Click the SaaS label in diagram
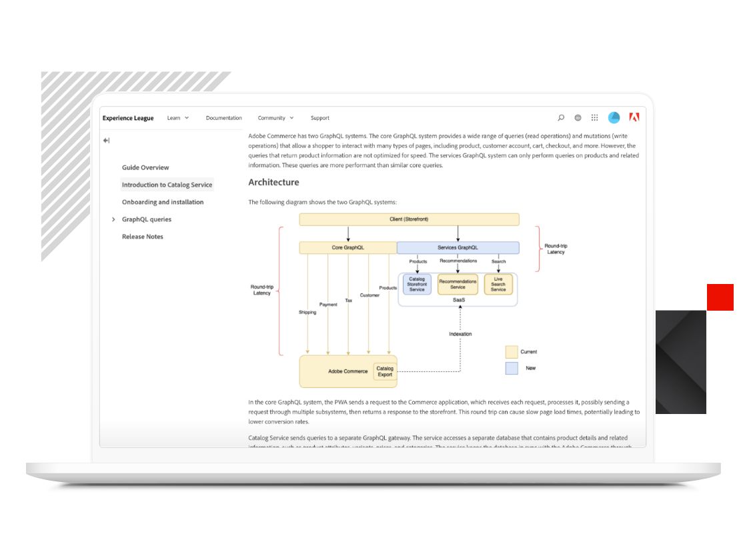The width and height of the screenshot is (747, 560). click(x=459, y=300)
